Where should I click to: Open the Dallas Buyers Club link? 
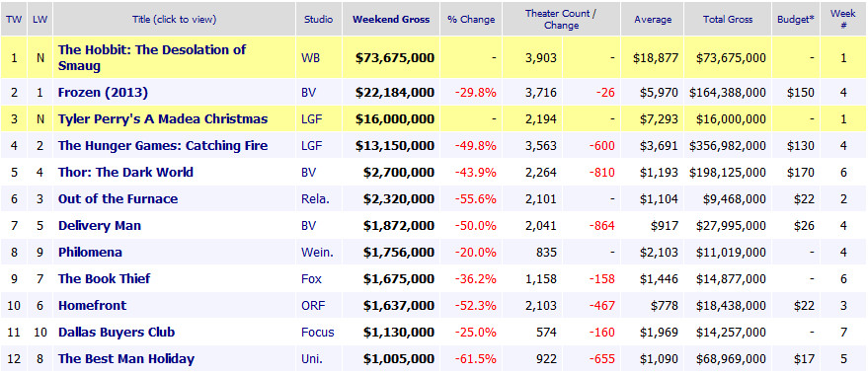tap(117, 332)
